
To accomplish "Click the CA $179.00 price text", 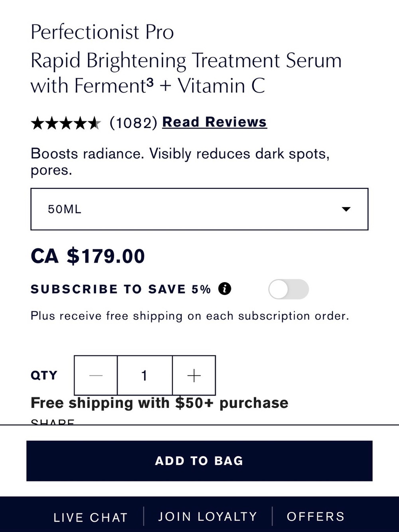I will (88, 256).
